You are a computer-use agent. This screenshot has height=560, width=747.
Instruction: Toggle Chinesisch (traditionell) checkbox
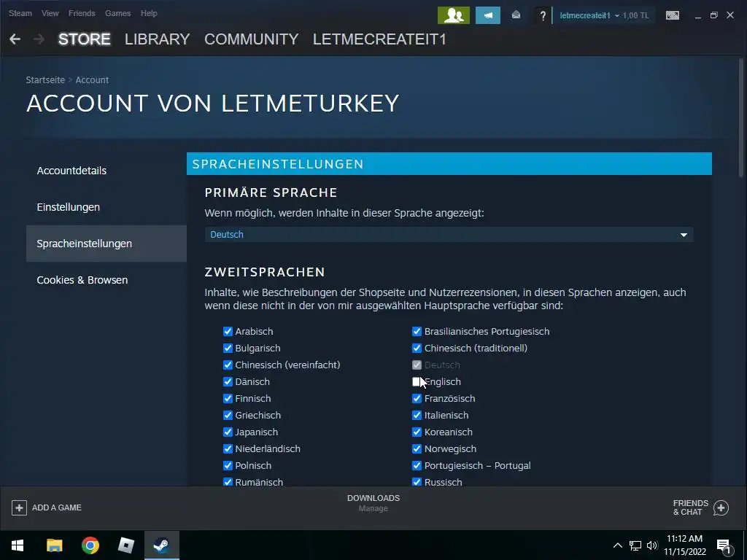[417, 348]
